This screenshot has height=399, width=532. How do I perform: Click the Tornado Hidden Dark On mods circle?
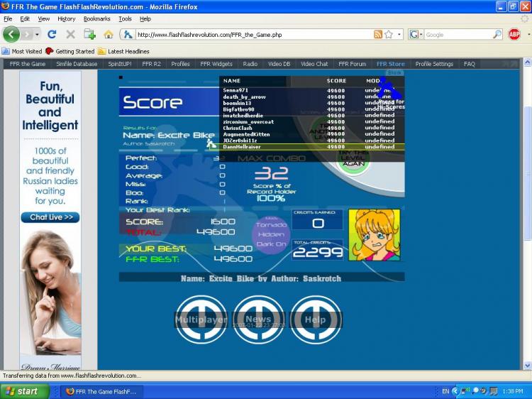(x=271, y=234)
